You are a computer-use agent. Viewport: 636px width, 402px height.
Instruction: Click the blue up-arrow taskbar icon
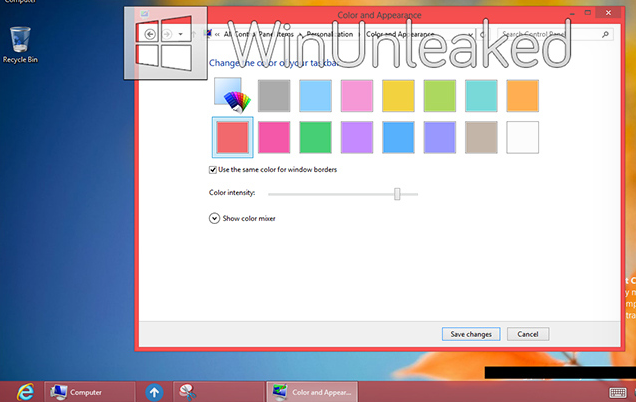pos(154,392)
